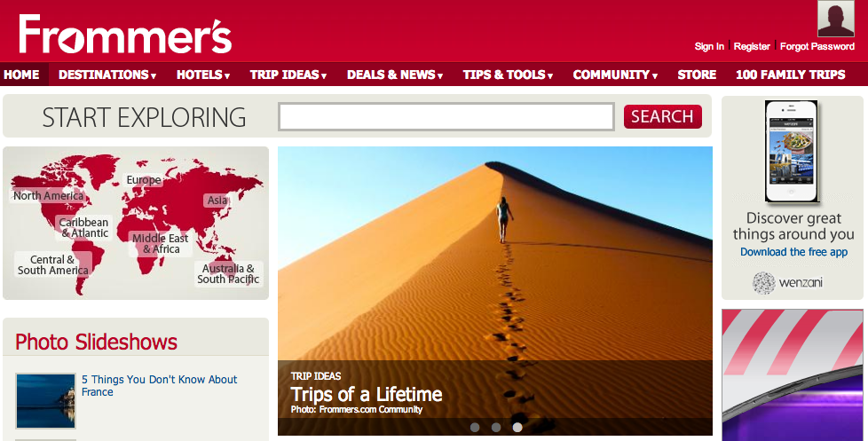The height and width of the screenshot is (441, 868).
Task: Click the red Search button
Action: [x=663, y=117]
